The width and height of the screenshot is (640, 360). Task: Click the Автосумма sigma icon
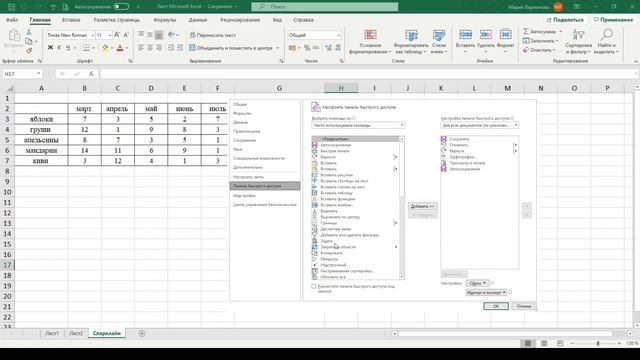click(526, 31)
